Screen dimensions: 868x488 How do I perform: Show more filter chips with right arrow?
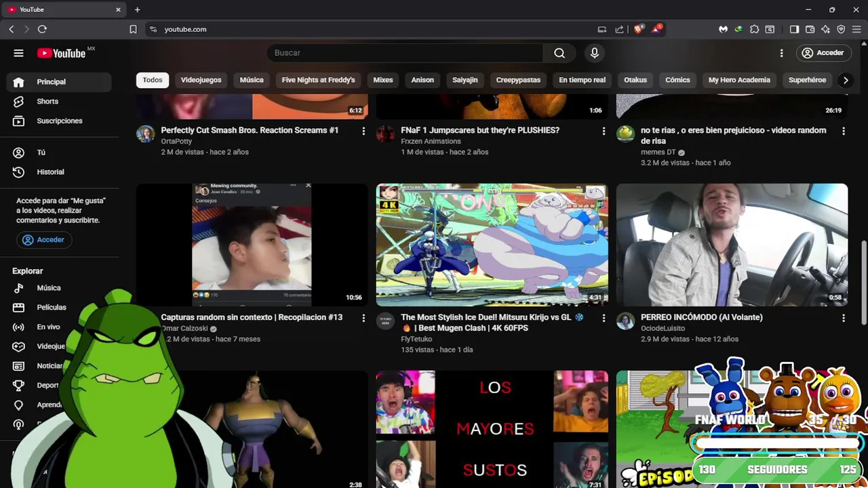(845, 80)
